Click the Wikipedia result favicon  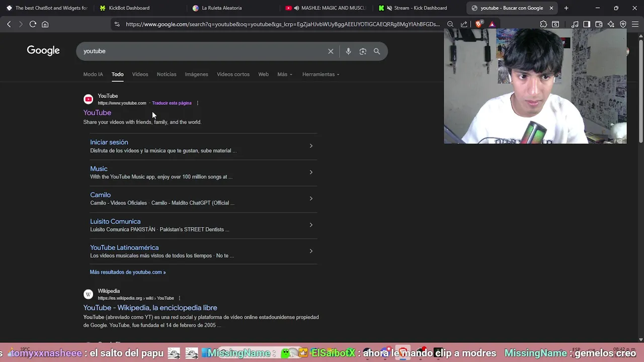point(88,294)
